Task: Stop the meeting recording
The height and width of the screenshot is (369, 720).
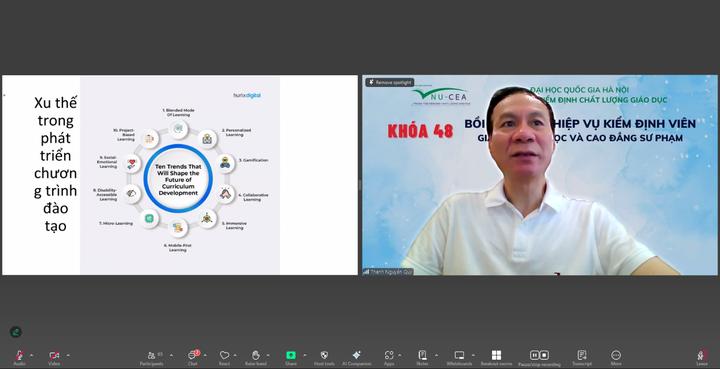Action: [x=544, y=355]
